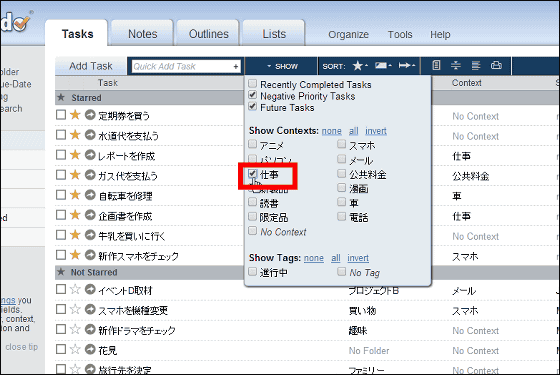Click the star icon for レポートを作成
Image resolution: width=560 pixels, height=375 pixels.
pos(75,155)
